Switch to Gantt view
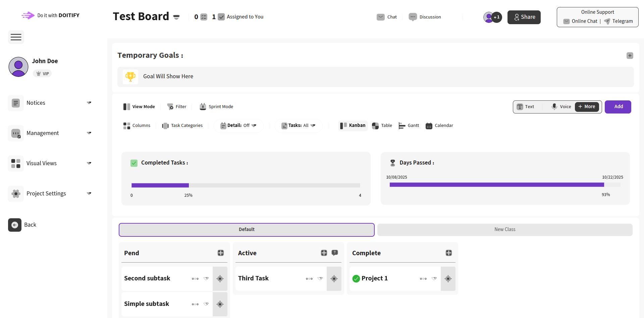Image resolution: width=644 pixels, height=318 pixels. pos(409,126)
